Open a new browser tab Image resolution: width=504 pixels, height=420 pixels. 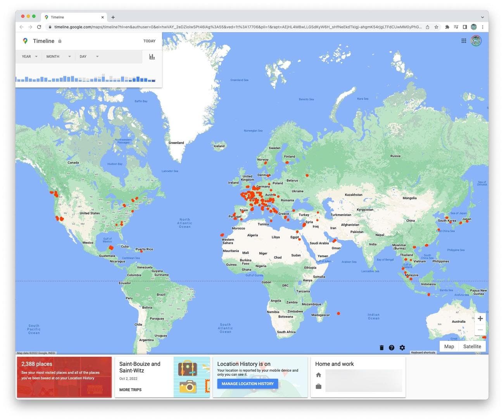(113, 17)
